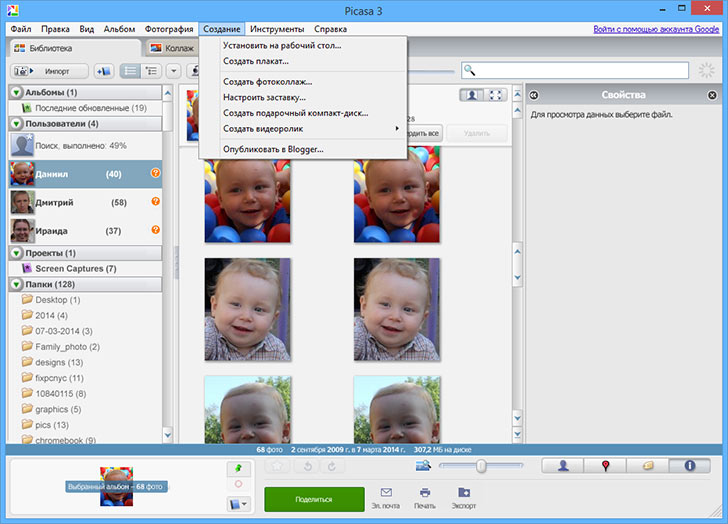Screen dimensions: 728x524
Task: Collapse the Проекты (1) section
Action: tap(16, 253)
